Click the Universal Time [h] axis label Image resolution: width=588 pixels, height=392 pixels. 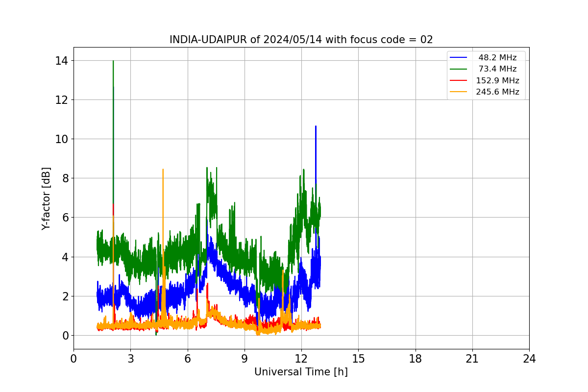[x=301, y=372]
